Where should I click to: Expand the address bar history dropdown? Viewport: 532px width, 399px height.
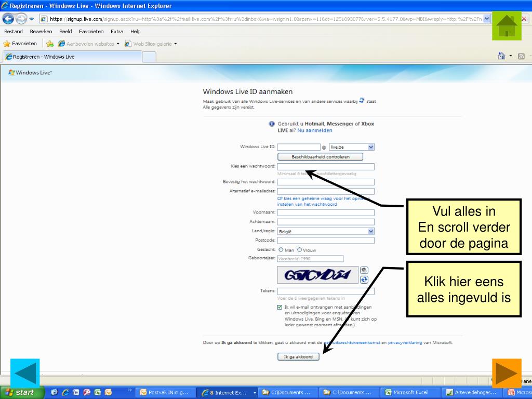487,19
